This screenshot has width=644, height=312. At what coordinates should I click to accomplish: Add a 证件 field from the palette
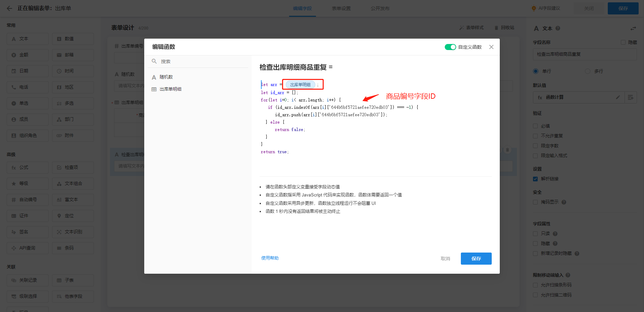(x=28, y=216)
